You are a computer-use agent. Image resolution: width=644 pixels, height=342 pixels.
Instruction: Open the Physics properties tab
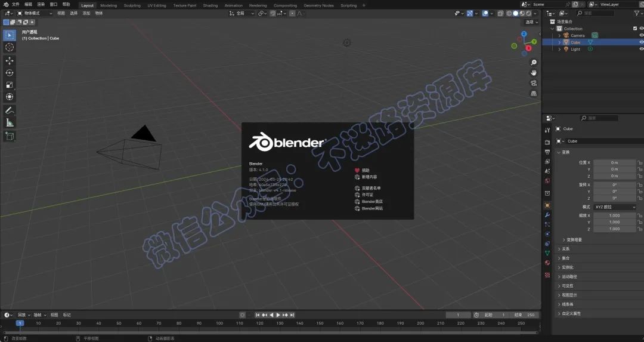(x=547, y=234)
